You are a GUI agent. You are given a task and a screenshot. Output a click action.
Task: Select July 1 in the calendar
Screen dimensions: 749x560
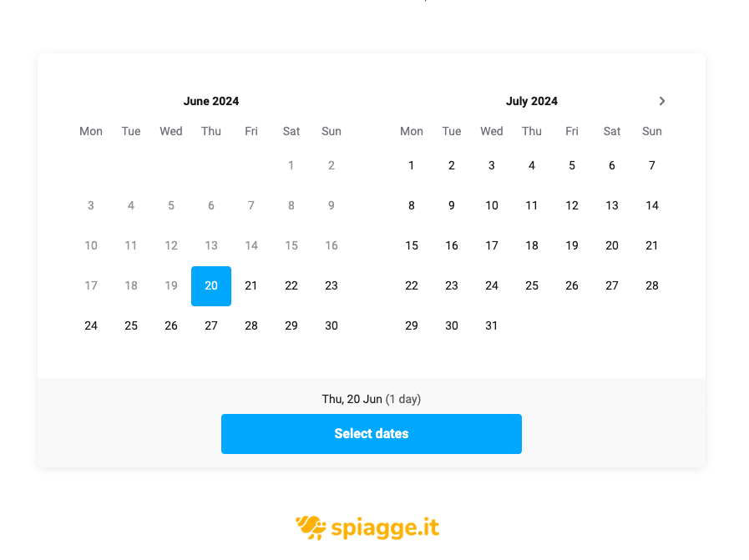click(412, 165)
